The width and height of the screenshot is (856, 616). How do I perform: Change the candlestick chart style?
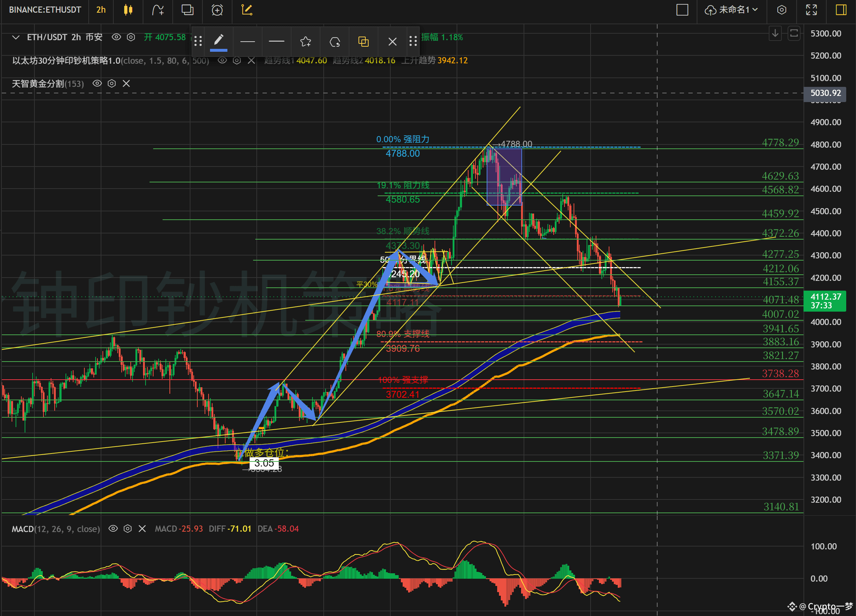click(x=128, y=10)
